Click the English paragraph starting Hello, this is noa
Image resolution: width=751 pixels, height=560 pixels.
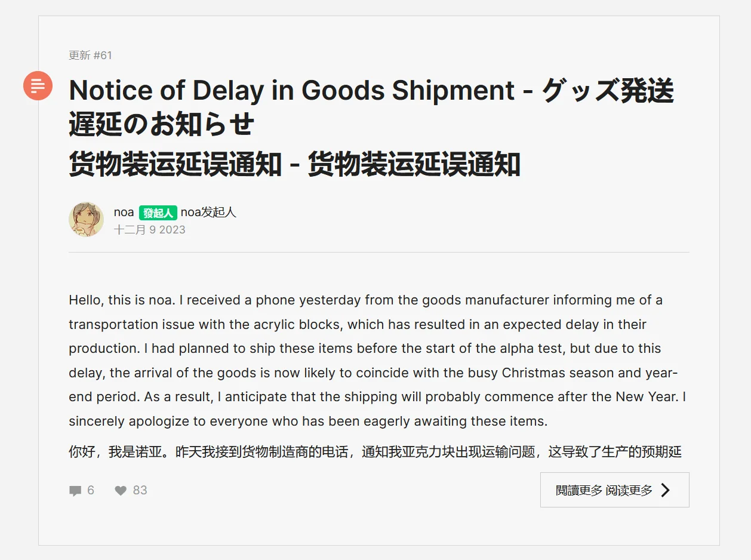click(x=377, y=361)
